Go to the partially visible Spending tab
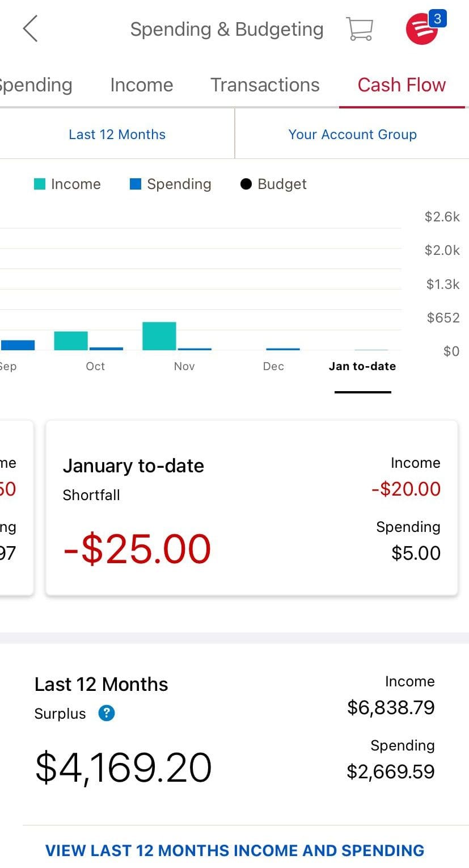Image resolution: width=469 pixels, height=868 pixels. (35, 85)
